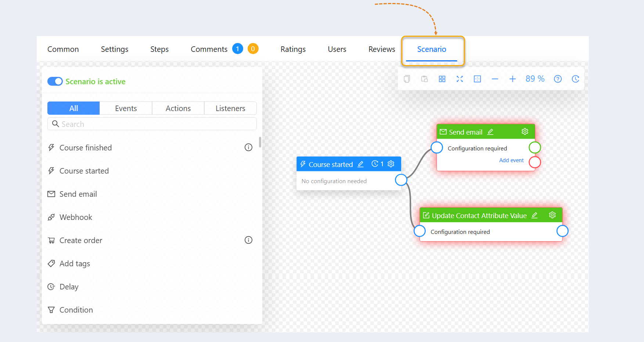Open Send email node settings gear
This screenshot has width=644, height=342.
click(525, 131)
